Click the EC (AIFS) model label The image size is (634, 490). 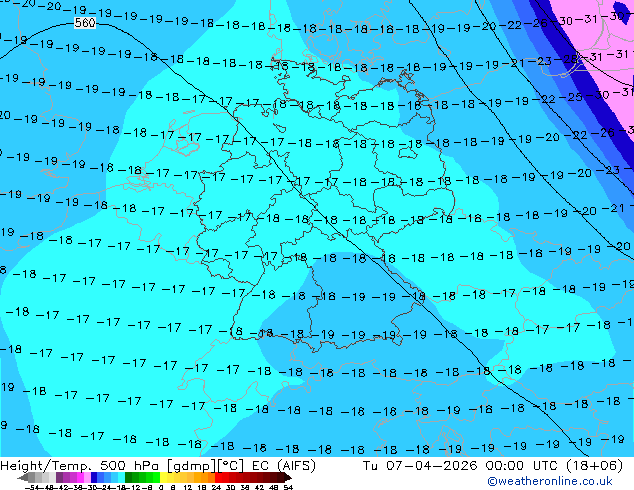click(283, 466)
